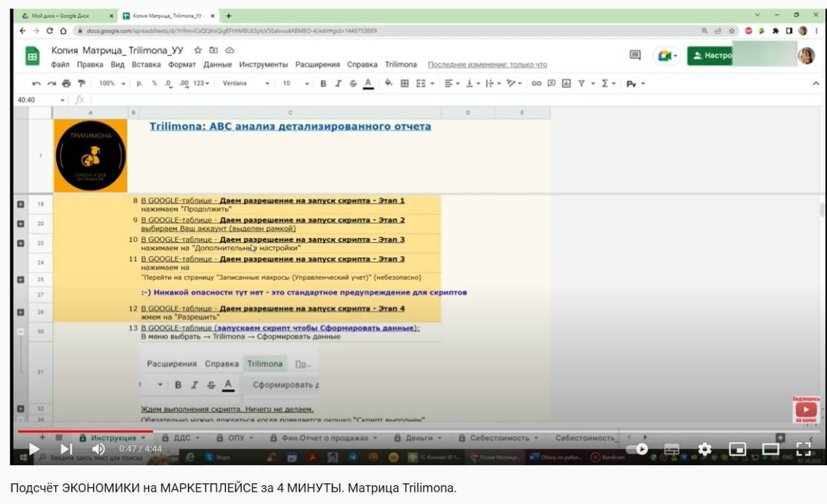Open the custom Trilimona menu
Screen dimensions: 827x504
[x=401, y=65]
